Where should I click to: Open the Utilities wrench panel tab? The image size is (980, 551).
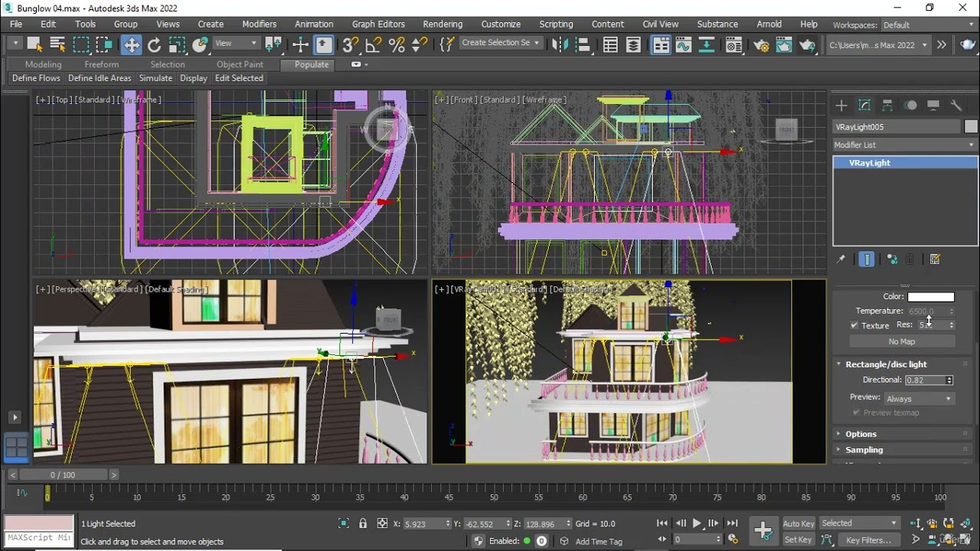click(956, 106)
